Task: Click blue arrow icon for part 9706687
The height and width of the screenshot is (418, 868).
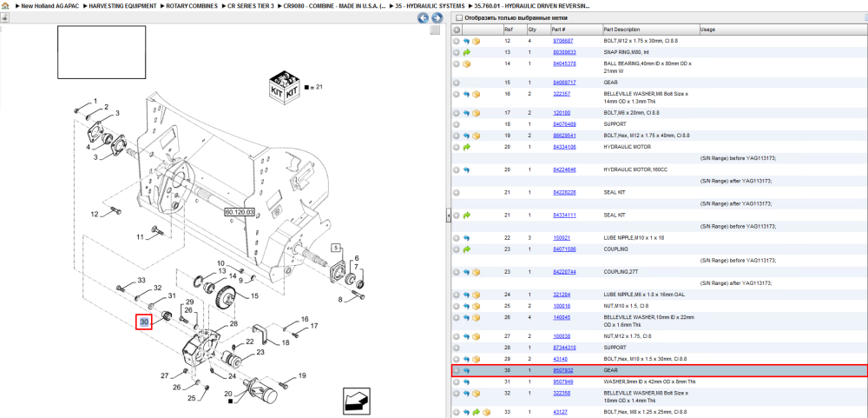Action: coord(466,41)
